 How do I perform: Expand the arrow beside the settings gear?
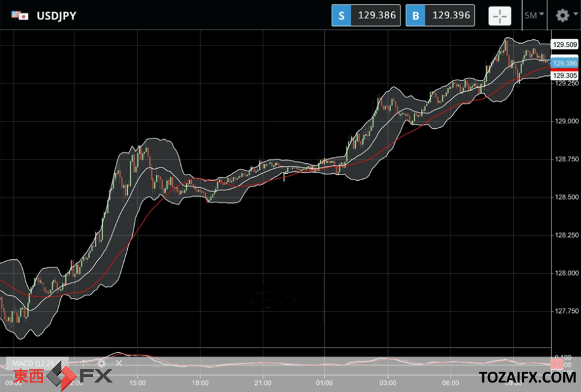pos(575,14)
